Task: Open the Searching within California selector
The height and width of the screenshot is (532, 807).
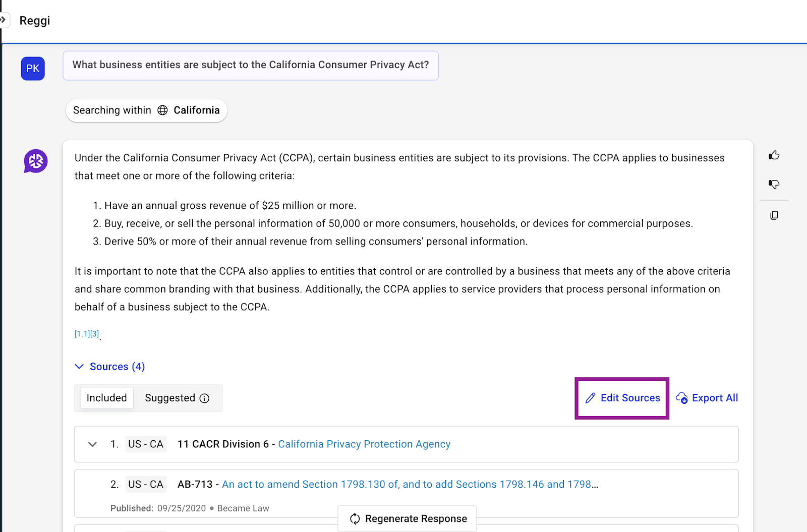Action: [x=146, y=110]
